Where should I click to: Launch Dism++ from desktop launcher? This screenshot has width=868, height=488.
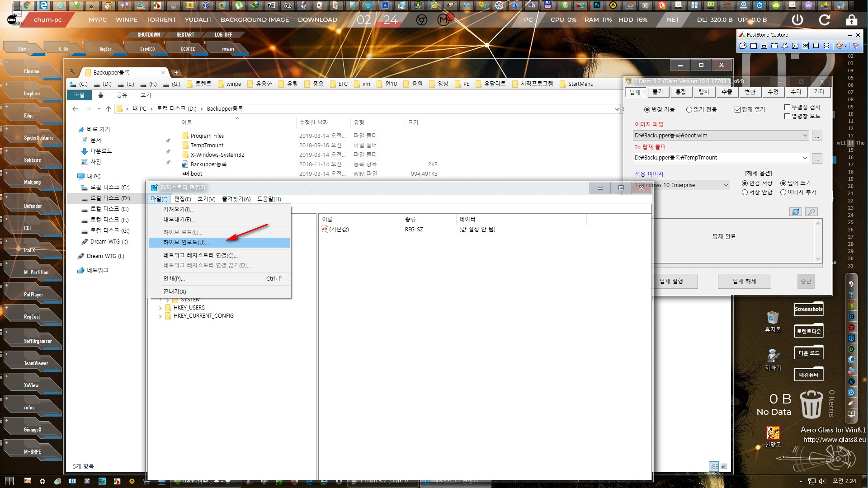tap(26, 49)
